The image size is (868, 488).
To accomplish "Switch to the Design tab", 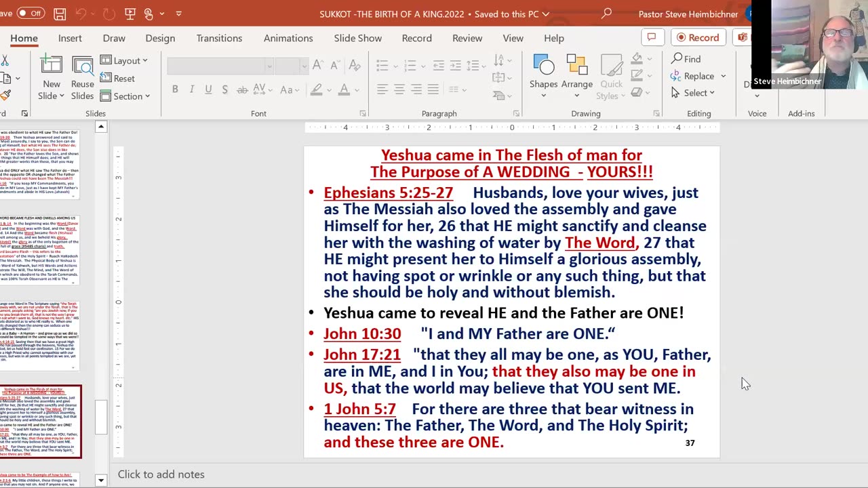I will tap(160, 38).
